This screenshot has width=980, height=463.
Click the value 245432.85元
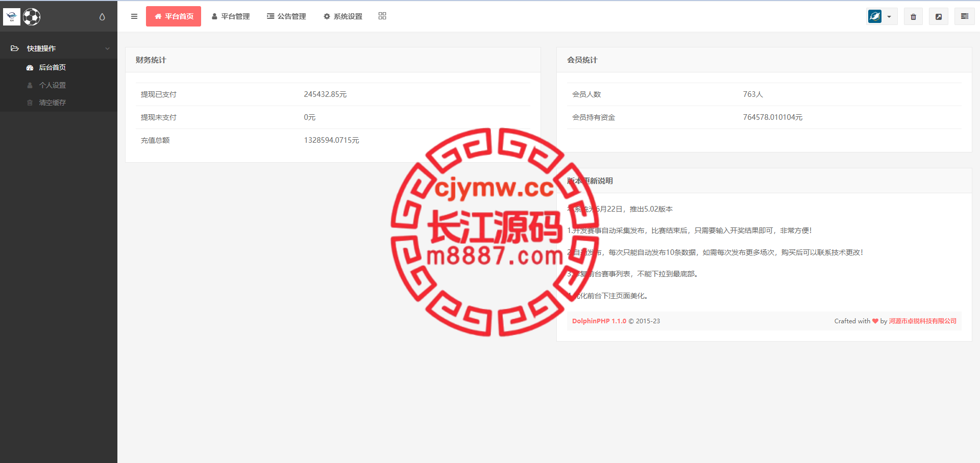click(x=325, y=94)
